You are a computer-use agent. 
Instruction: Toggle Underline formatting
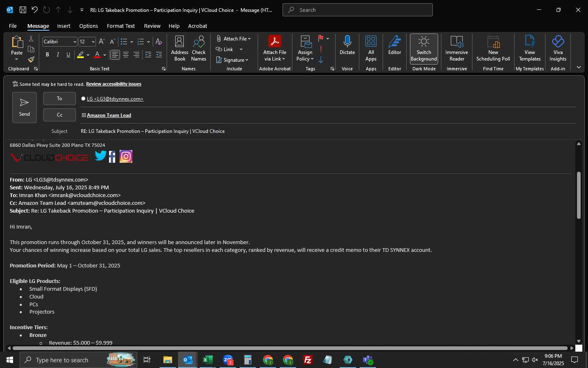point(69,55)
